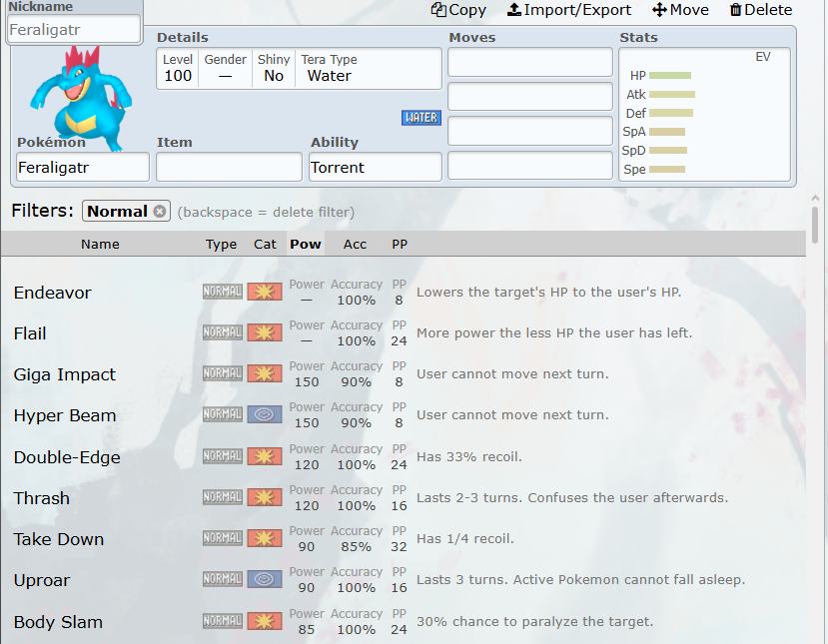Click the third empty move slot
Image resolution: width=828 pixels, height=644 pixels.
click(x=530, y=131)
